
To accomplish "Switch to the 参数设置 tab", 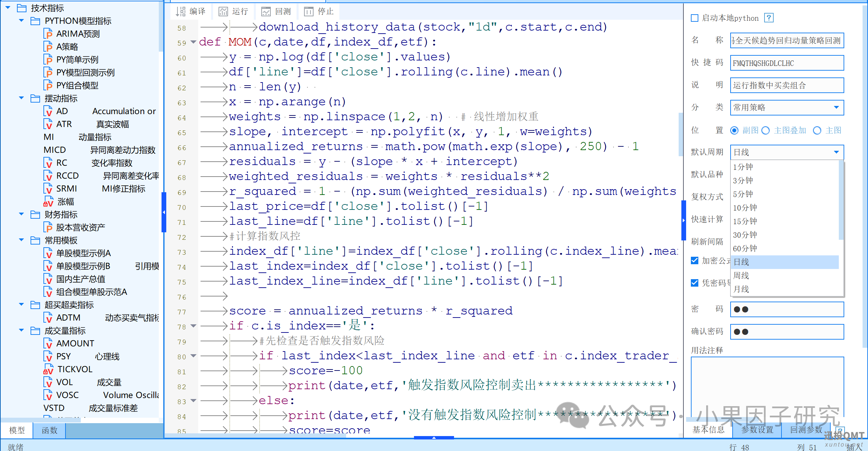I will [x=757, y=430].
